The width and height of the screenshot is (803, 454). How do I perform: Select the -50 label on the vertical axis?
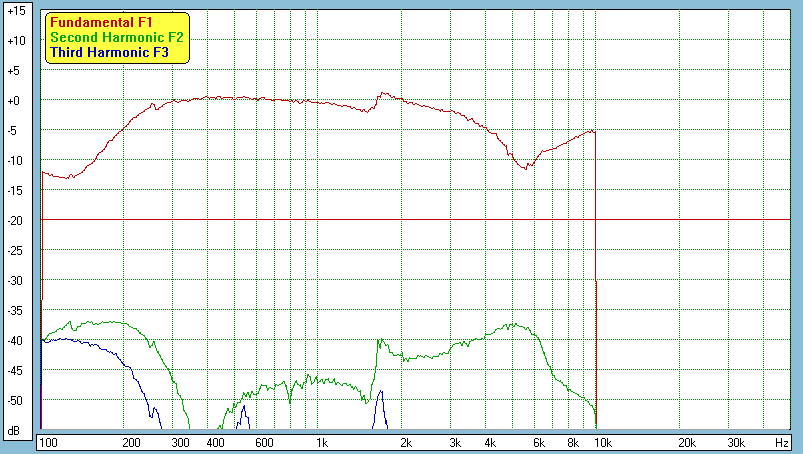click(14, 401)
